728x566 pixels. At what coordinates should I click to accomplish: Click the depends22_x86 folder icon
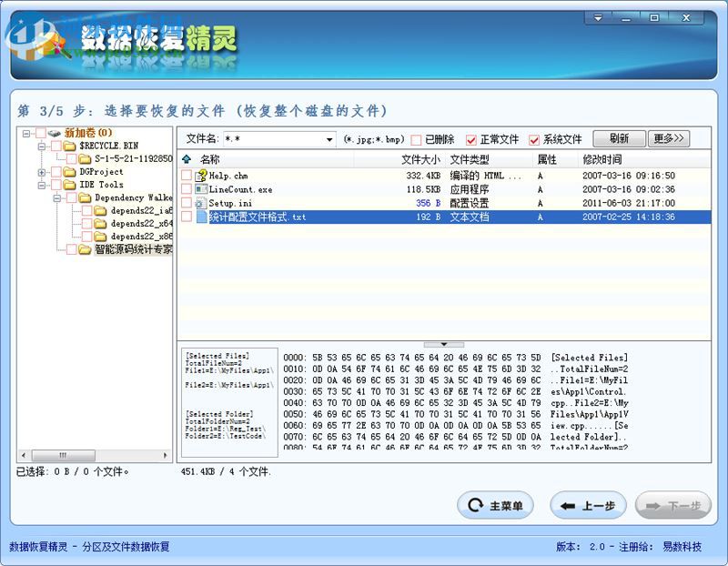pyautogui.click(x=100, y=237)
